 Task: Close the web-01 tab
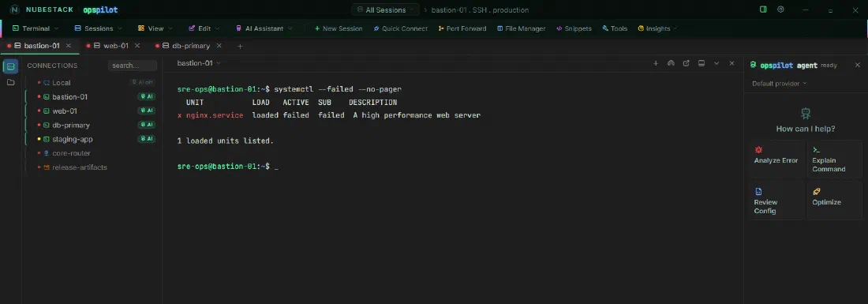point(137,46)
